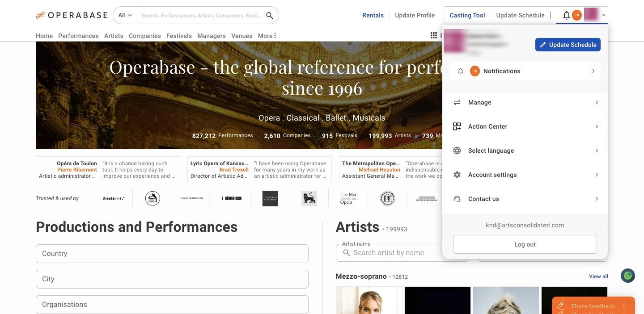The image size is (644, 314).
Task: Click Pierre Ribemont name link
Action: 77,170
